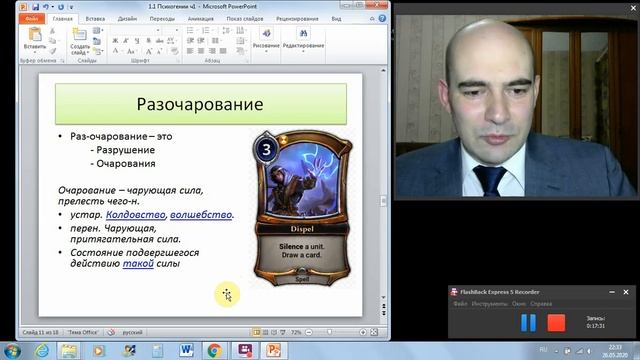Screen dimensions: 640x360
Task: Click the такой hyperlink on the slide
Action: [138, 264]
